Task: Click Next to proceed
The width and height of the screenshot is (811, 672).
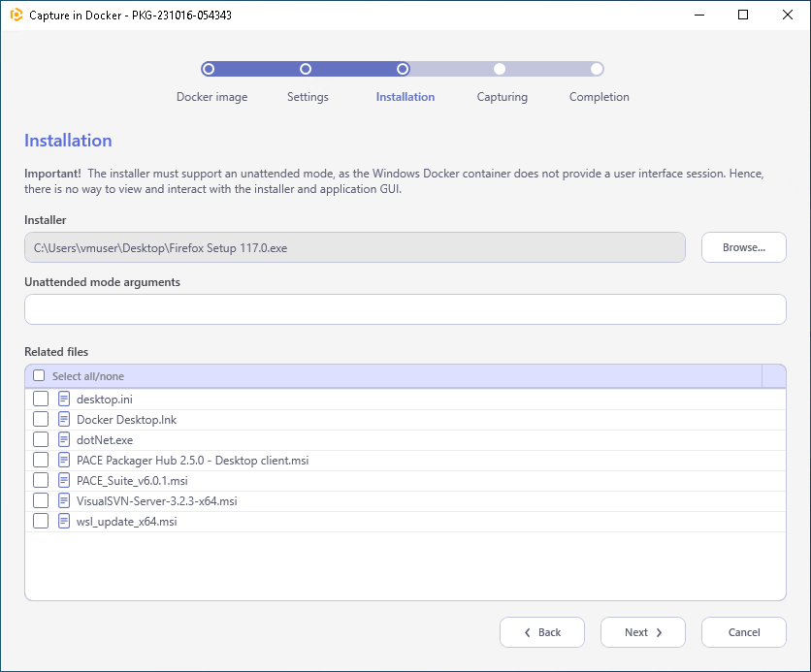Action: pos(643,632)
